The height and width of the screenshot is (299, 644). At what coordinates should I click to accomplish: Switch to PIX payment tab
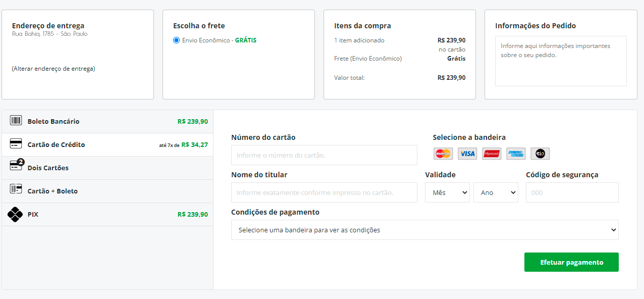pyautogui.click(x=108, y=215)
